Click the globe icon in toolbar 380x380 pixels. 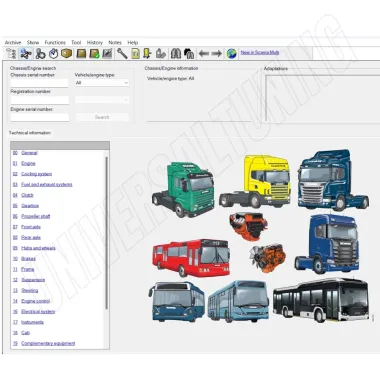(232, 53)
